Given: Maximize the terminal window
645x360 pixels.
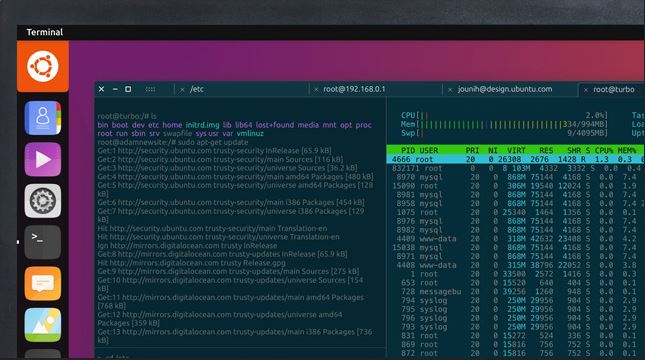Looking at the screenshot, I should [x=128, y=89].
